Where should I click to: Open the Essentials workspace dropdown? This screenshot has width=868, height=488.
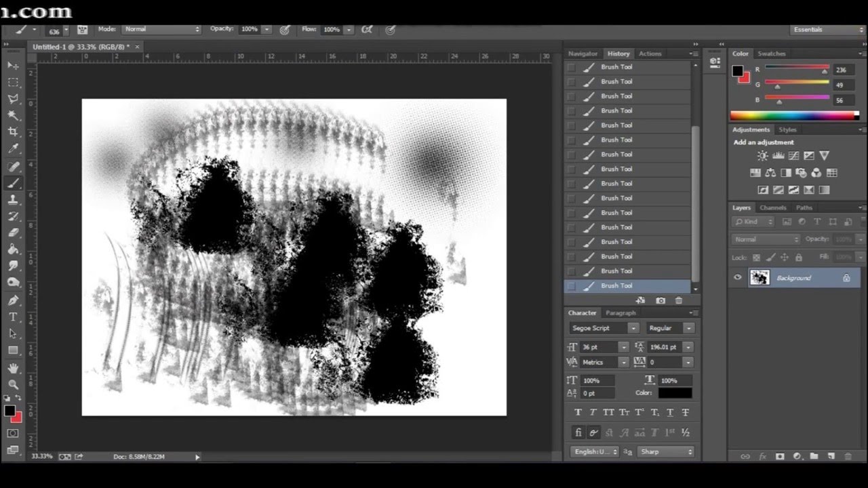[827, 30]
